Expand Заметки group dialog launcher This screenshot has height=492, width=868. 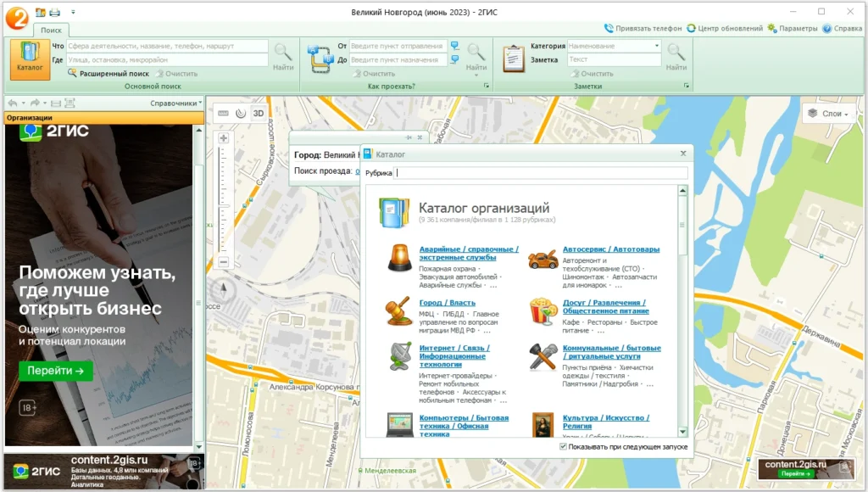click(x=687, y=86)
